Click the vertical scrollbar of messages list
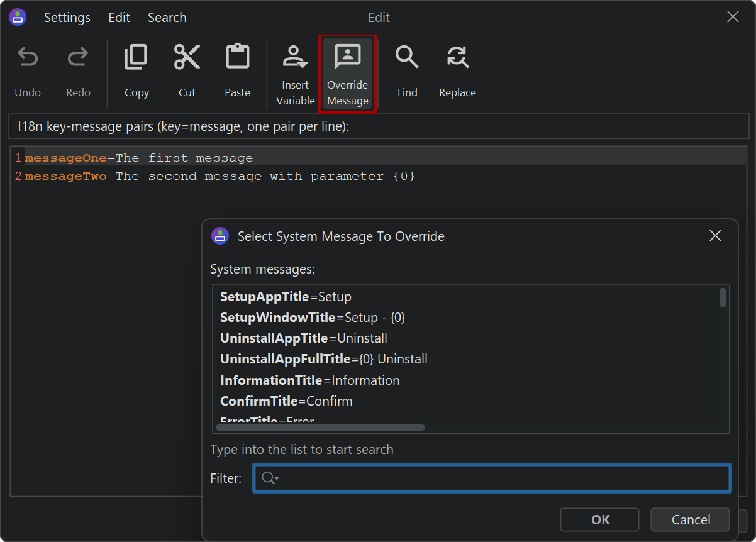 click(x=723, y=297)
